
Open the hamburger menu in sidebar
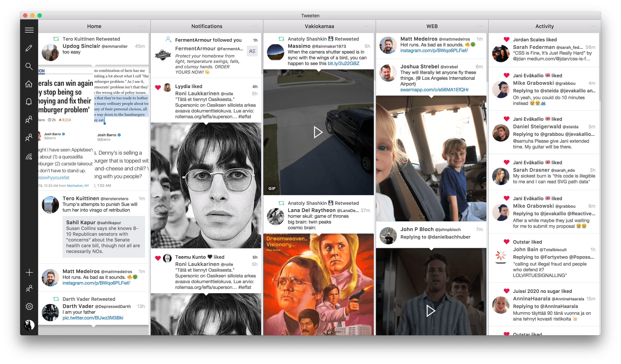click(x=29, y=30)
